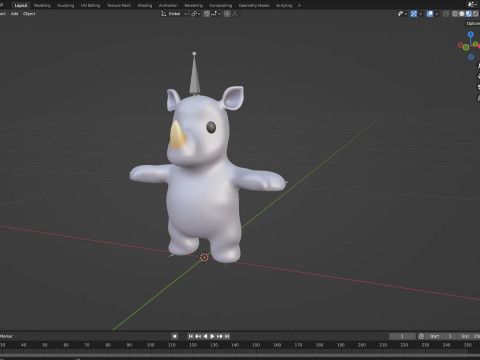Open the Marker menu in the timeline
This screenshot has width=480, height=360.
[x=6, y=336]
